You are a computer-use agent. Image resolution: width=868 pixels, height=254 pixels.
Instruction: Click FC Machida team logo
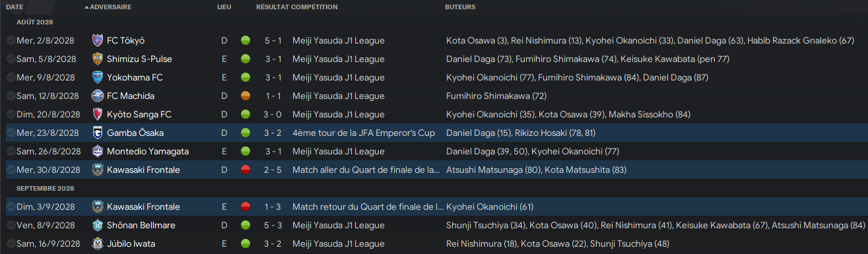98,96
